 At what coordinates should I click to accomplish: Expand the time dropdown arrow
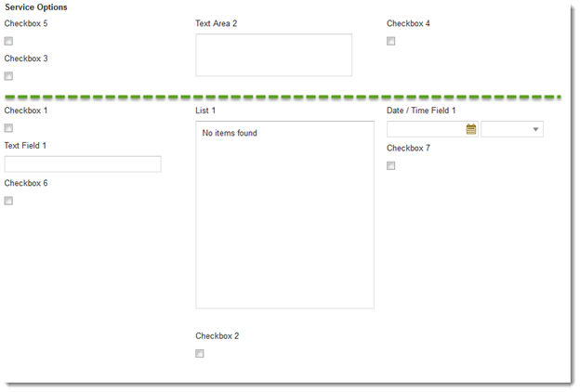coord(535,129)
